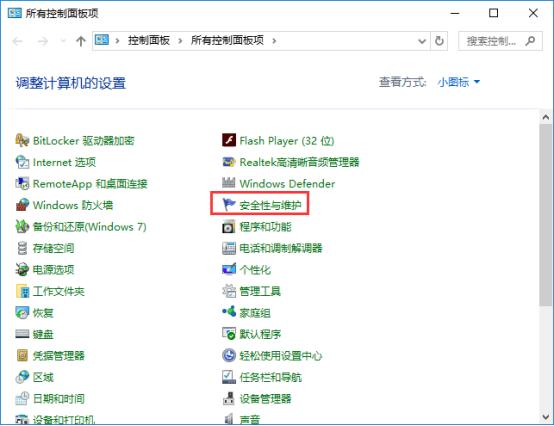Click the 日期和时间 clock icon
Screen dimensions: 554x426
(x=22, y=398)
